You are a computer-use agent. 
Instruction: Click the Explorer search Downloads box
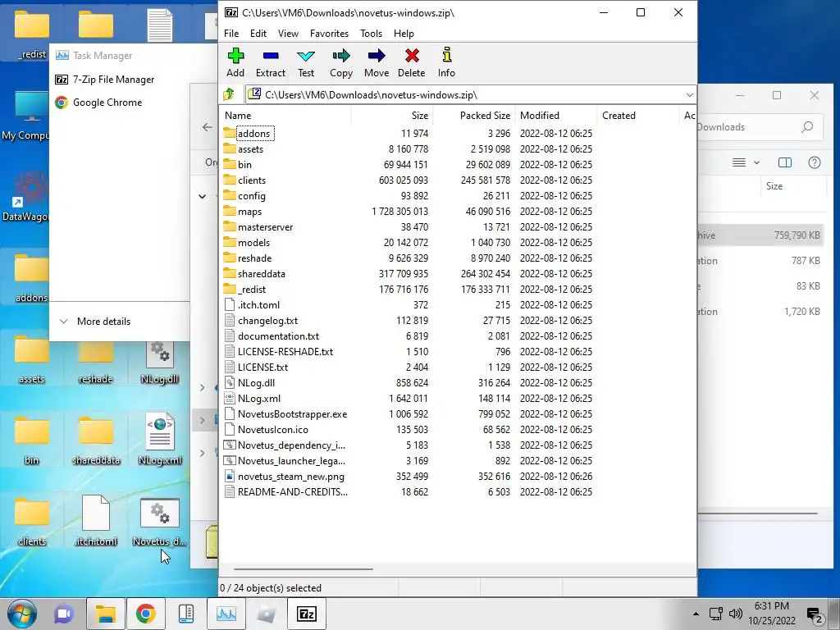759,127
